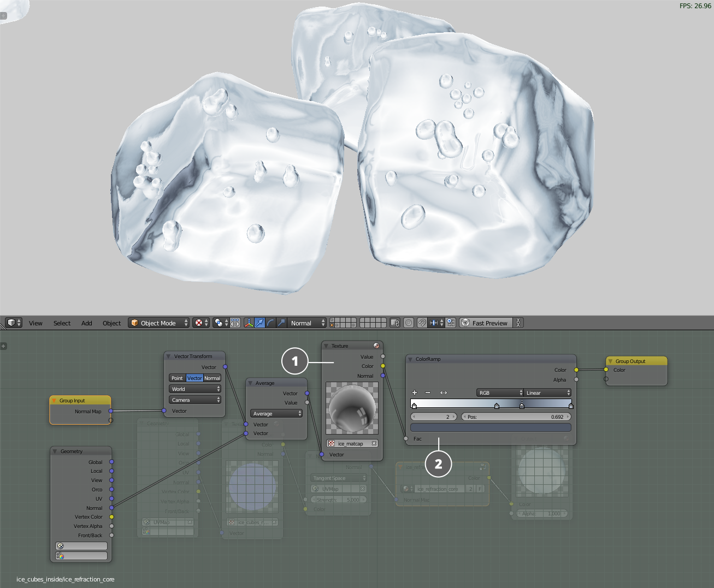Viewport: 714px width, 588px height.
Task: Click the minus icon to delete ColorRamp stop
Action: pos(428,393)
